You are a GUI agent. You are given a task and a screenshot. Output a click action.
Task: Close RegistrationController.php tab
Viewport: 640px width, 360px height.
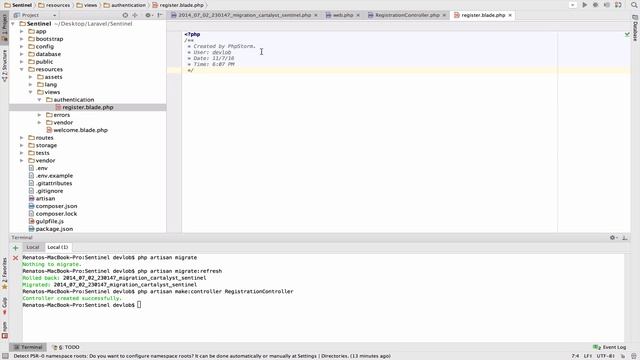coord(444,15)
